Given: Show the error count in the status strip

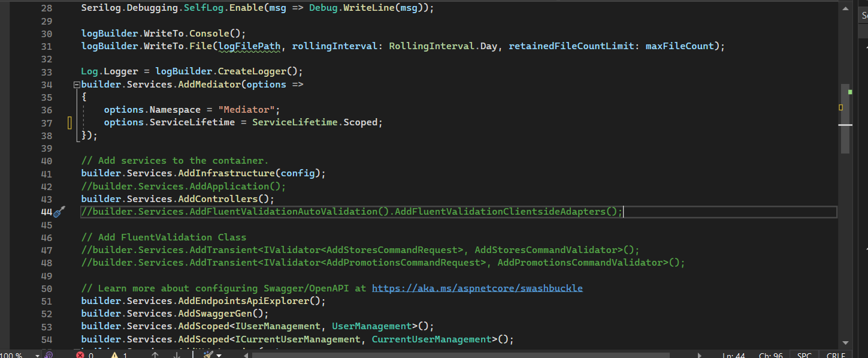Looking at the screenshot, I should click(x=85, y=354).
